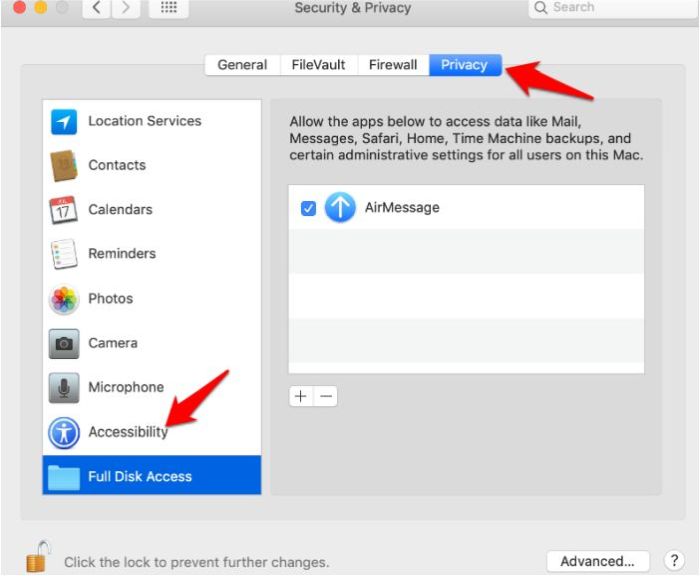This screenshot has width=700, height=576.
Task: Select the Location Services label
Action: point(145,121)
